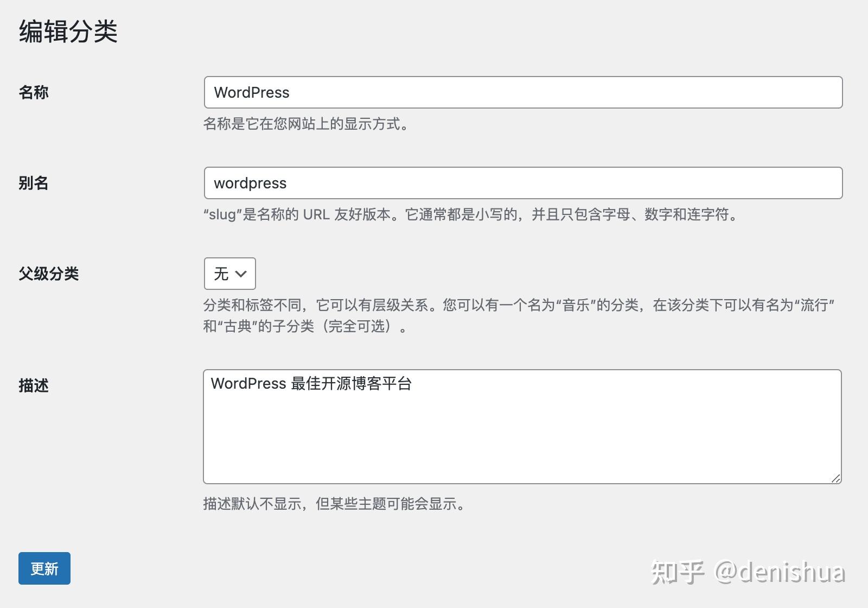This screenshot has height=608, width=868.
Task: Click inside the 描述 description textarea
Action: [521, 423]
